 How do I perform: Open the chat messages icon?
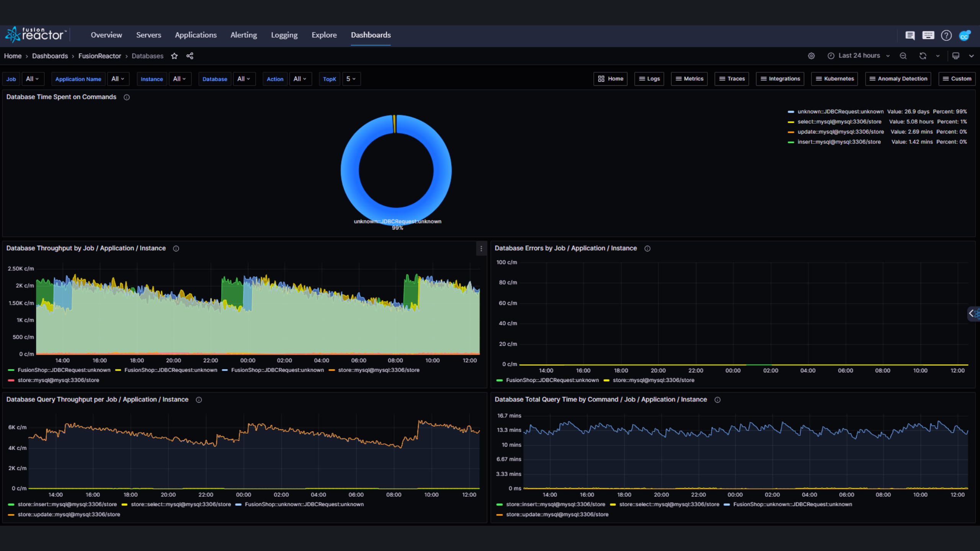coord(910,35)
